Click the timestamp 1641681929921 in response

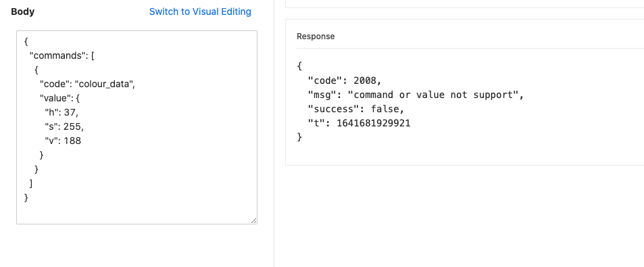pos(373,123)
